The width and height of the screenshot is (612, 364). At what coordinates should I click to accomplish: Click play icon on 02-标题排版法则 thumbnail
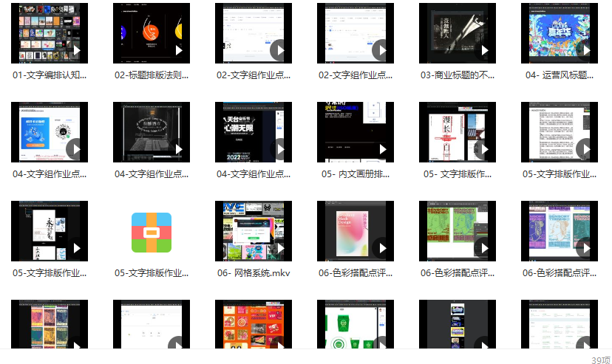point(176,51)
